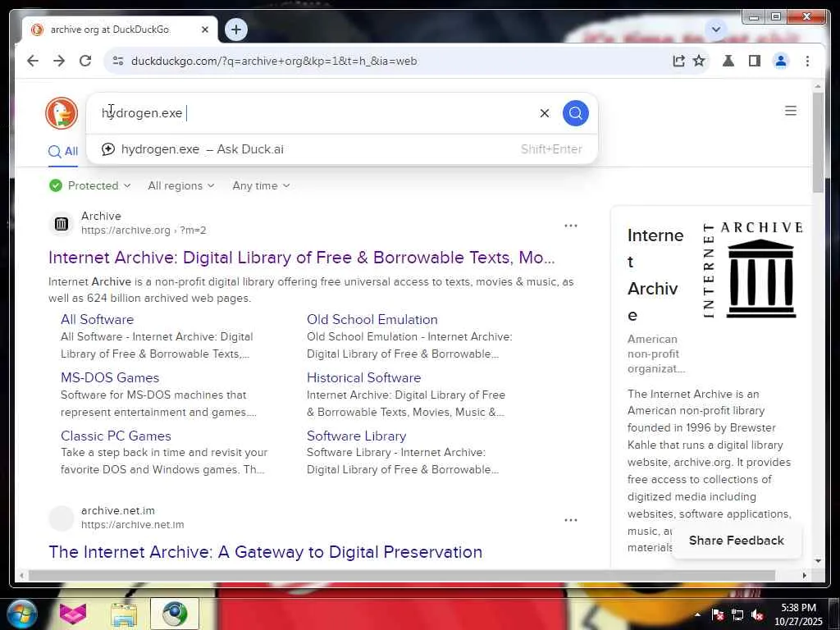Open the pink taskbar app icon
The image size is (840, 630).
tap(73, 614)
